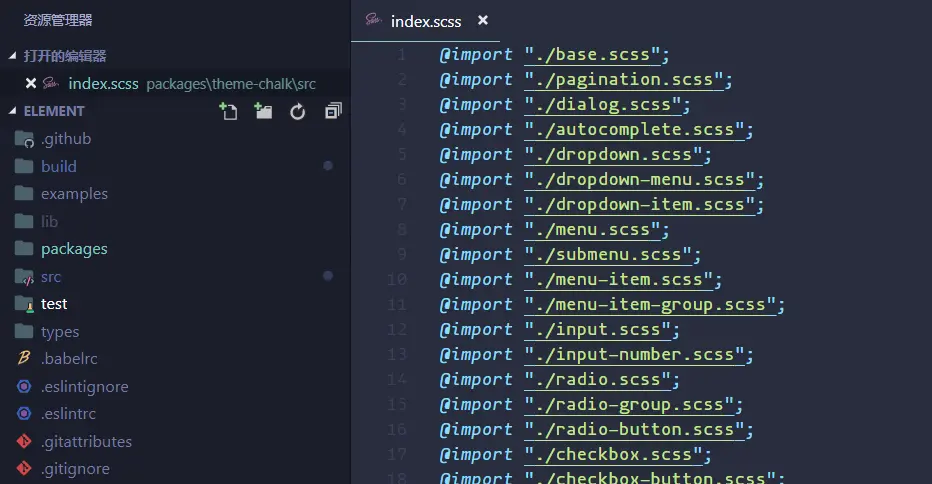Open the "./checkbox.scss" import link
Image resolution: width=932 pixels, height=484 pixels.
[x=614, y=454]
